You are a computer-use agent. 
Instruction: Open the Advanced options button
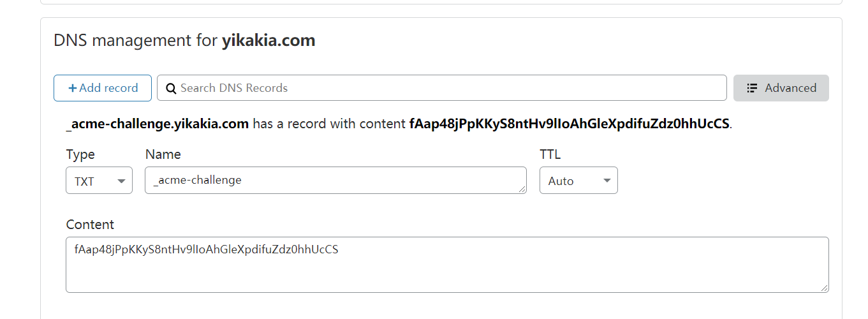(x=781, y=88)
